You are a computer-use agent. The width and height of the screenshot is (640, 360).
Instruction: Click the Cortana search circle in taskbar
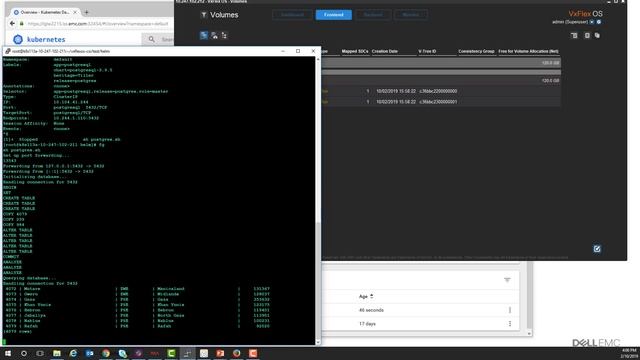tap(24, 353)
